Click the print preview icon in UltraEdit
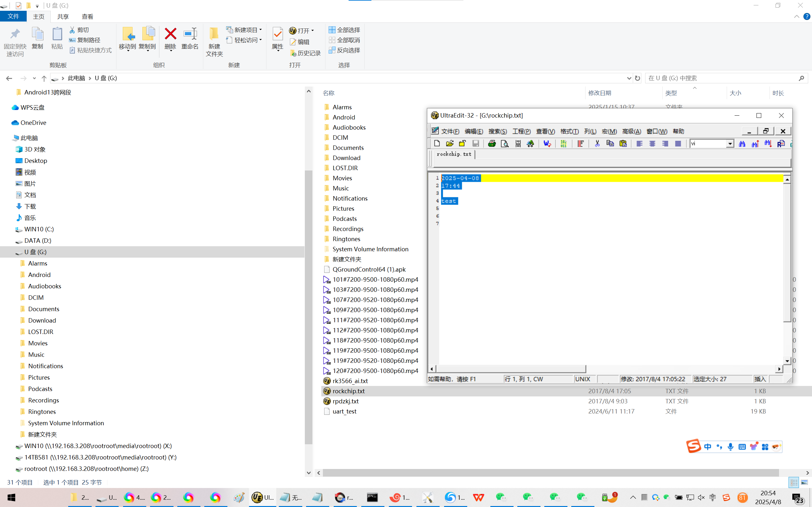The image size is (812, 507). pos(504,144)
